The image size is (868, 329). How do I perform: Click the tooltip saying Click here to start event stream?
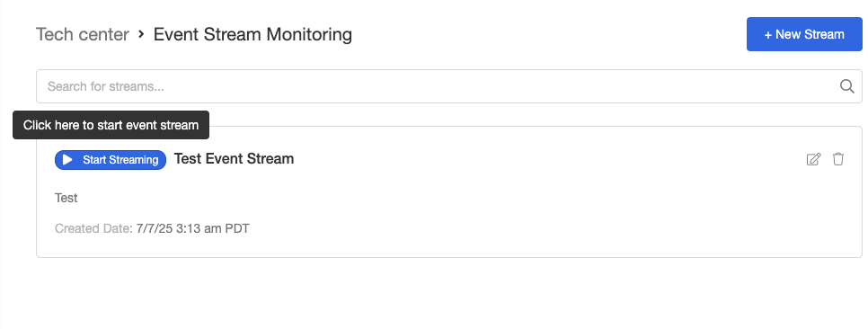click(x=111, y=125)
